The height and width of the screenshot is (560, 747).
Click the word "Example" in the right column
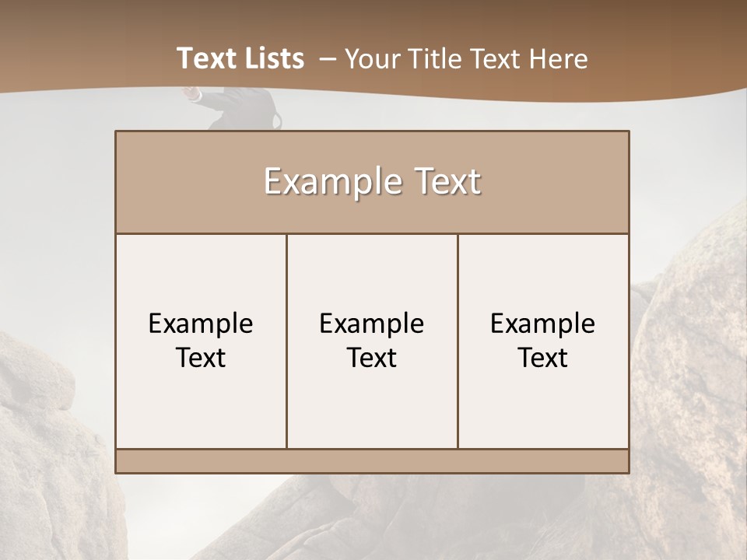pos(542,324)
